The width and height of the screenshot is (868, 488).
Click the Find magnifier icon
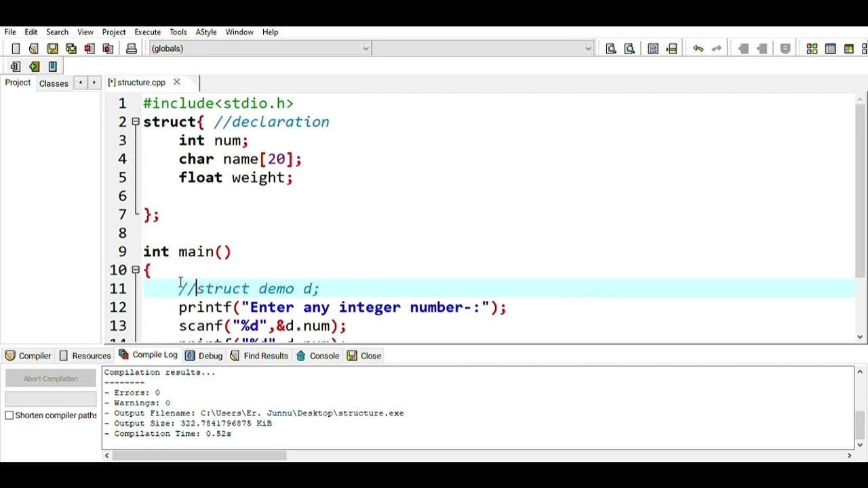click(x=611, y=49)
